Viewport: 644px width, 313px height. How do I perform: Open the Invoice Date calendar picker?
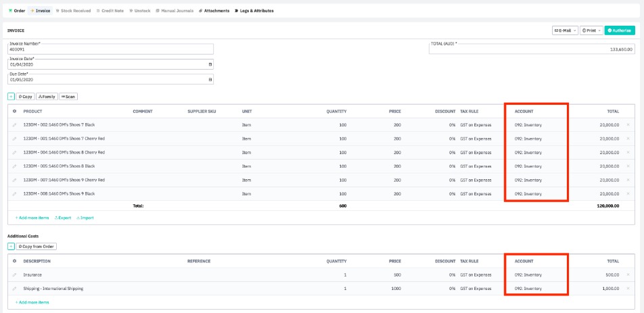pyautogui.click(x=210, y=64)
